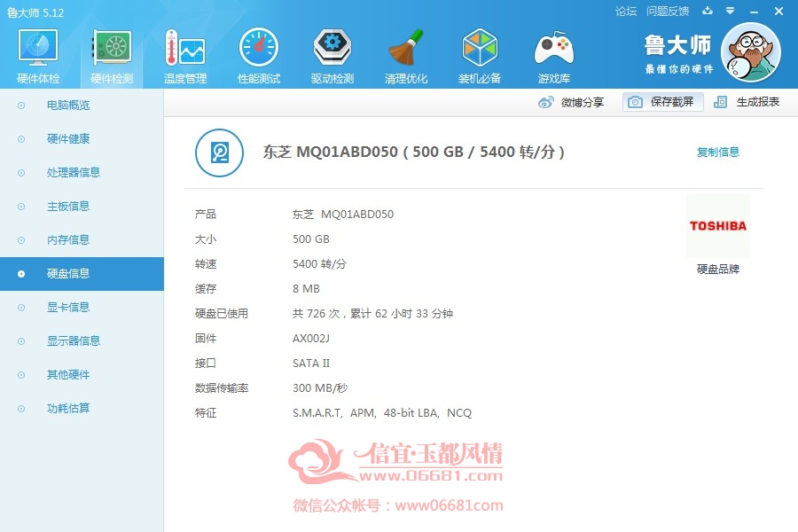This screenshot has height=532, width=798.
Task: Open the 论坛 forum link
Action: [625, 12]
